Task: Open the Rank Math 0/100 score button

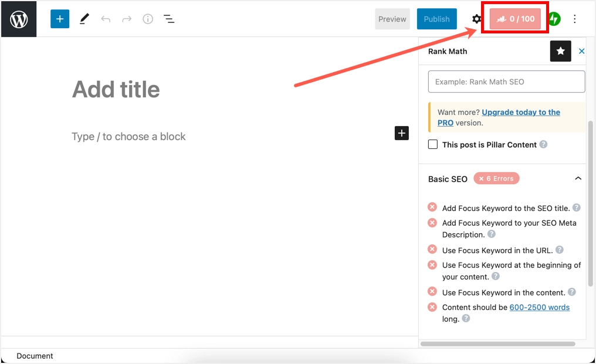Action: click(515, 19)
